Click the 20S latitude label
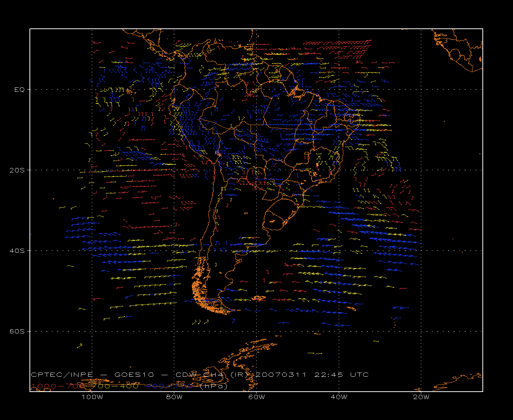Viewport: 513px width, 420px height. point(17,170)
